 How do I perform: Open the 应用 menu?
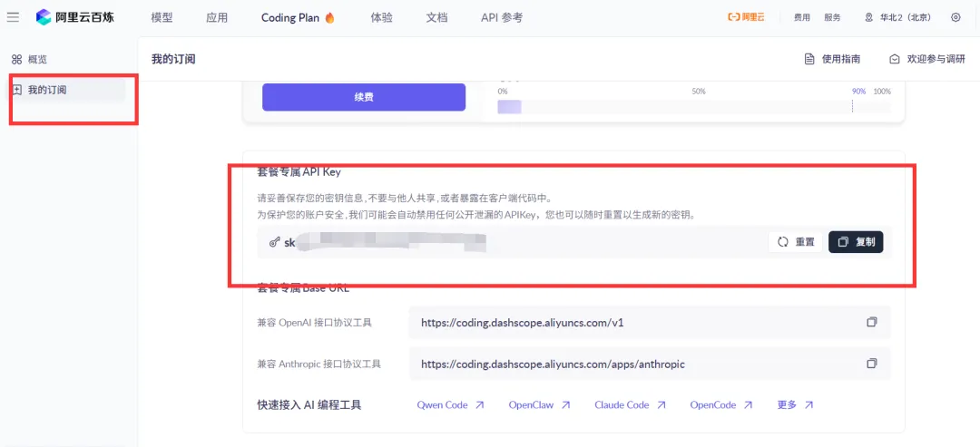coord(216,17)
